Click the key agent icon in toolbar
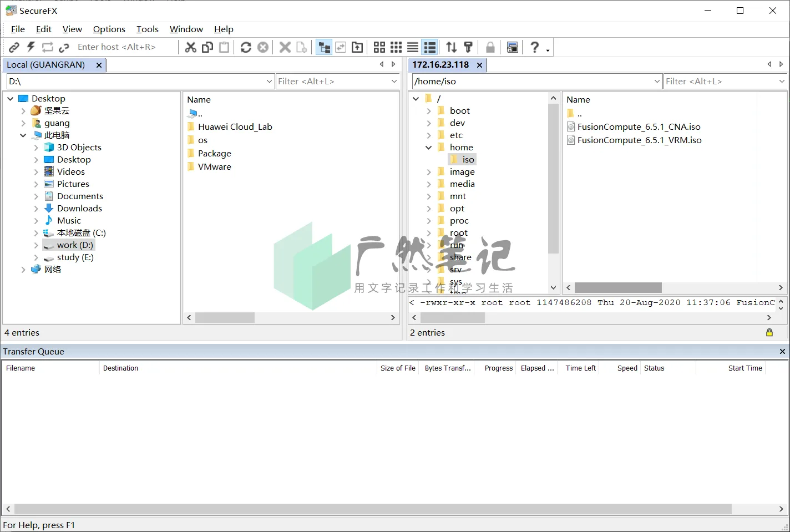Image resolution: width=790 pixels, height=532 pixels. (468, 47)
